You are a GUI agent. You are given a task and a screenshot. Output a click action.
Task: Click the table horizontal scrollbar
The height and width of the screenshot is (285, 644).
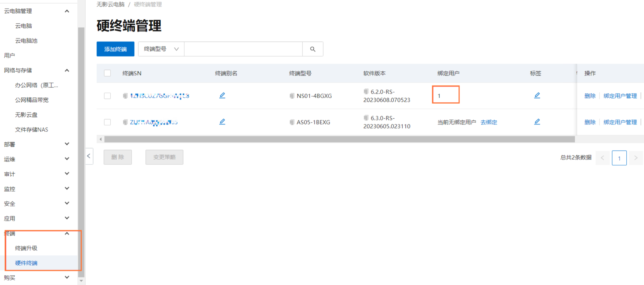[x=339, y=139]
